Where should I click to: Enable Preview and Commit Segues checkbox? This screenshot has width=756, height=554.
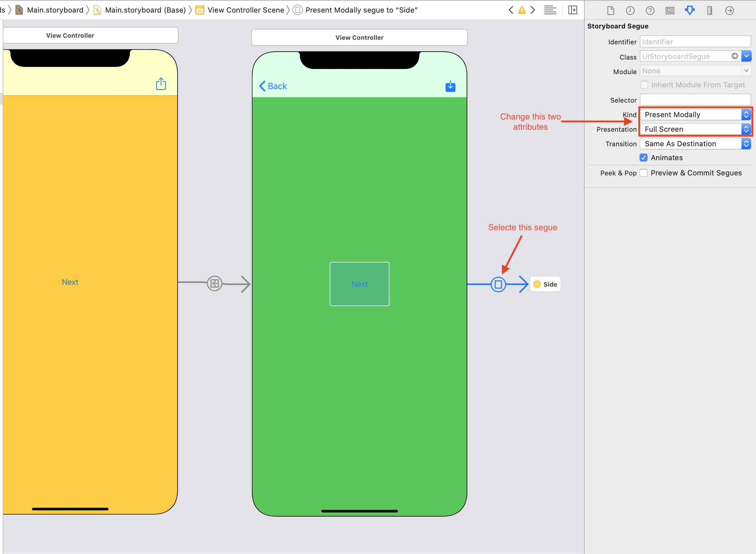pos(645,172)
